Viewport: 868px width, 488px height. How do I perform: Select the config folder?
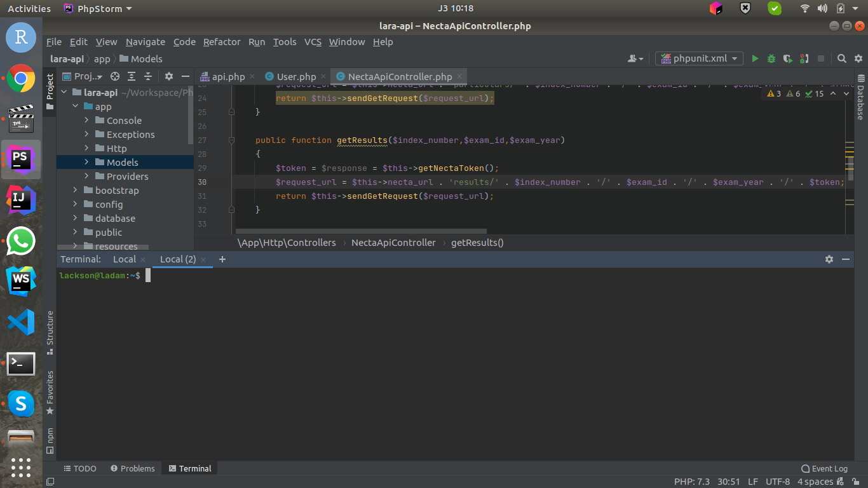tap(109, 204)
